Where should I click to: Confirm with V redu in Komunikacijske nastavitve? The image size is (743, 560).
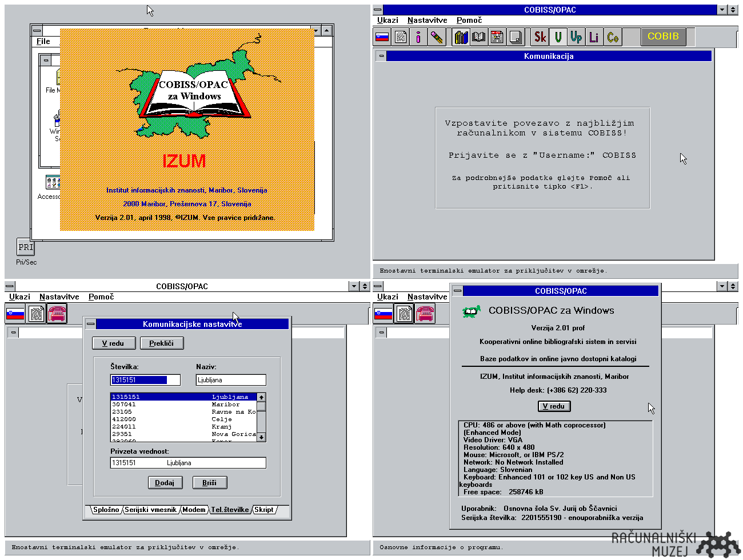pos(114,343)
